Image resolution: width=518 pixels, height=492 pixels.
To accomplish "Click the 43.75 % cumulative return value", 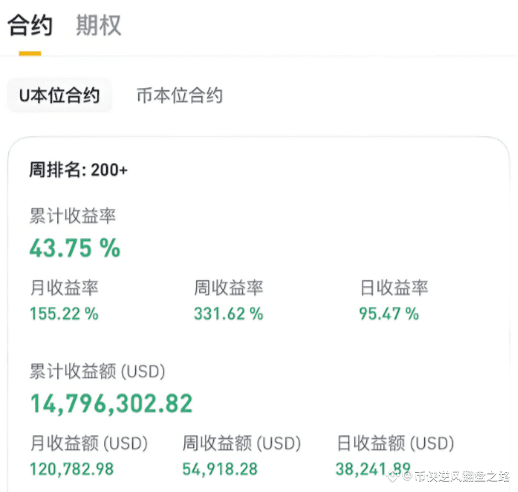I will click(75, 248).
